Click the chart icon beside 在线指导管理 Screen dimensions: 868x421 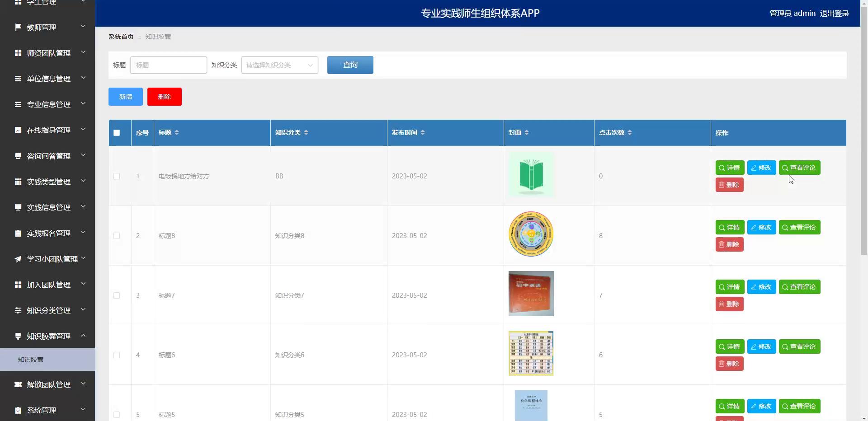18,130
